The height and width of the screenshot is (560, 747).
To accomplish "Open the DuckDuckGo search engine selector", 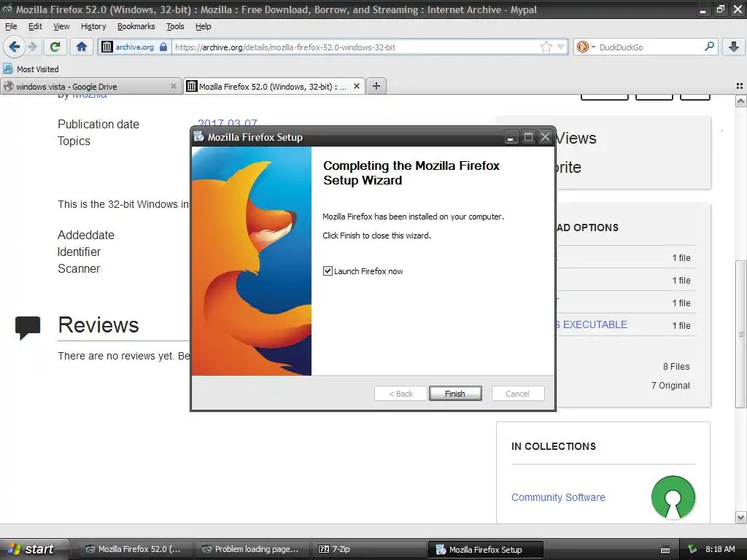I will pyautogui.click(x=586, y=47).
